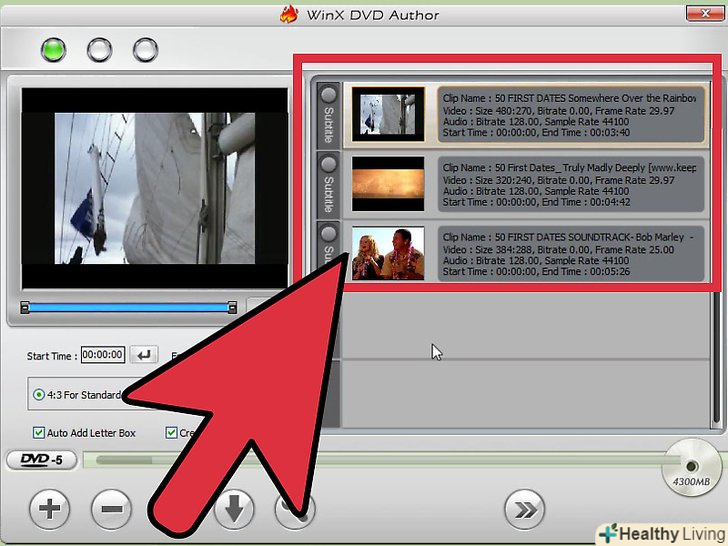Select the 4:3 For Standard radio option
This screenshot has height=546, width=728.
click(x=39, y=394)
